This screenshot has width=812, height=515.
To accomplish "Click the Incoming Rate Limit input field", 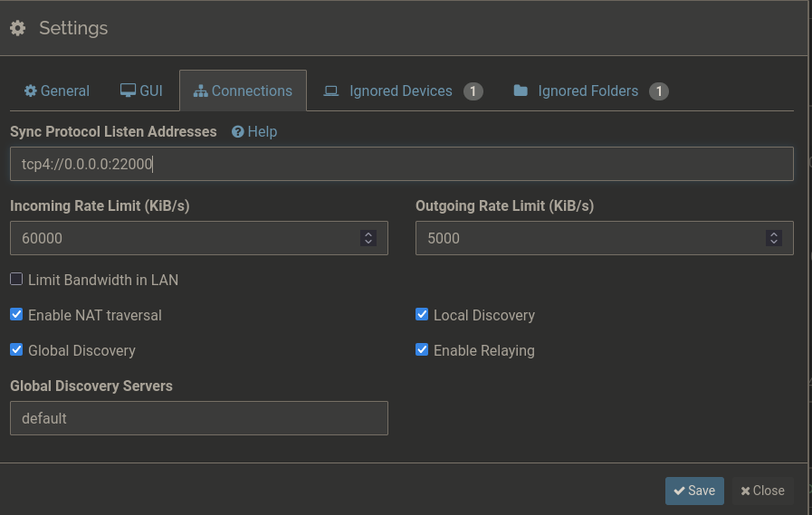I will tap(199, 238).
